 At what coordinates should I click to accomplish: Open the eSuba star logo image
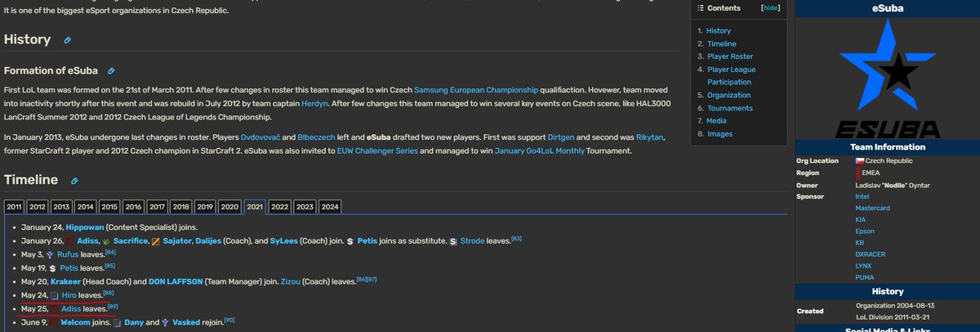tap(888, 80)
